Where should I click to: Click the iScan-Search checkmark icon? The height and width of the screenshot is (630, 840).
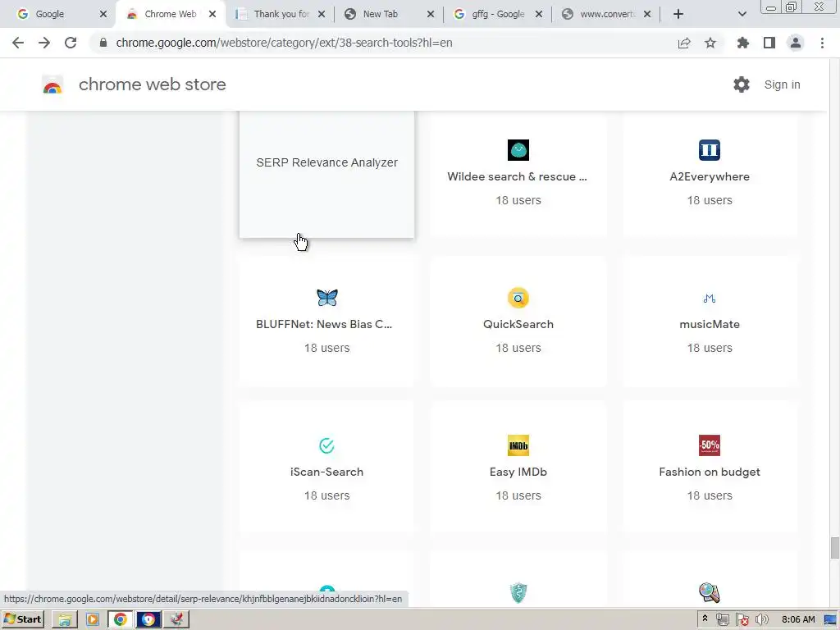pos(326,445)
